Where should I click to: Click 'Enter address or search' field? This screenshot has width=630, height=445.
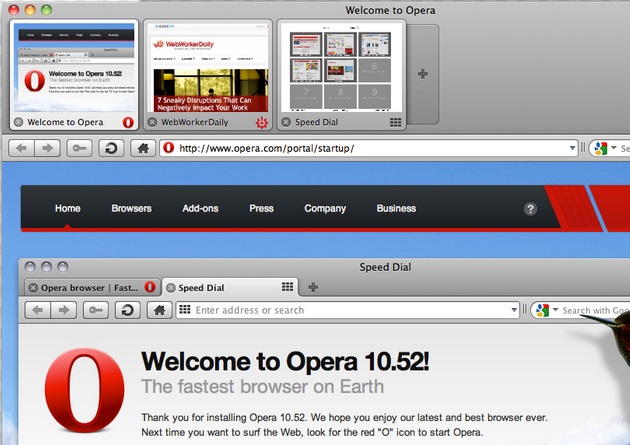[348, 310]
